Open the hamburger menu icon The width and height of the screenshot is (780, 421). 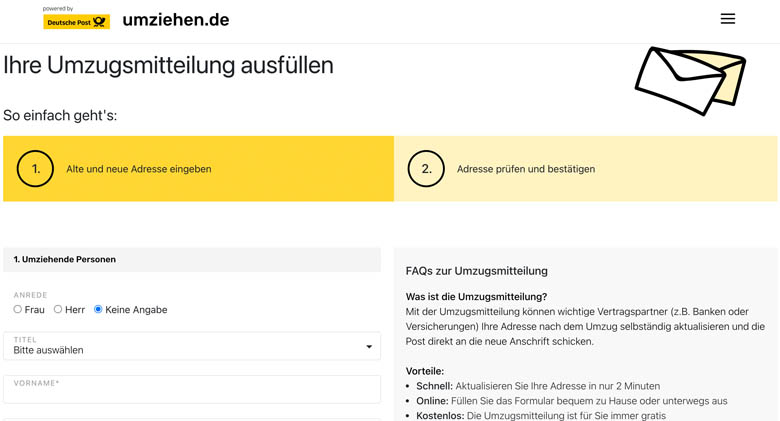click(x=727, y=19)
